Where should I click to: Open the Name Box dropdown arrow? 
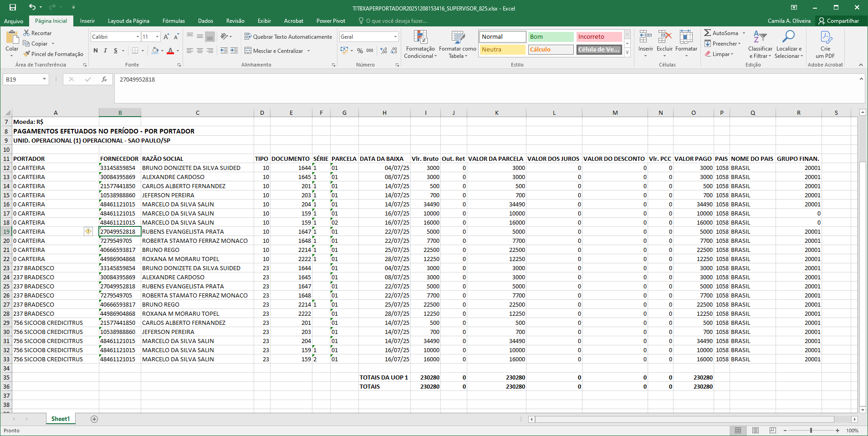point(44,79)
